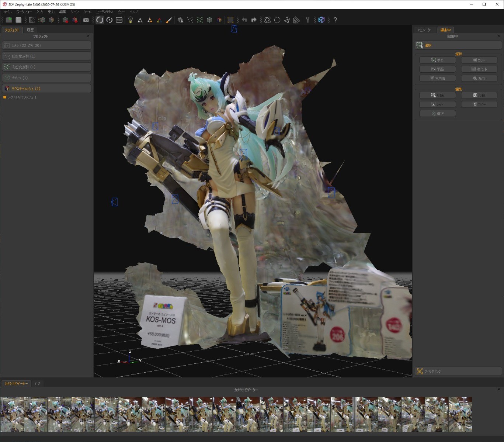Open the ファイル menu

point(7,12)
